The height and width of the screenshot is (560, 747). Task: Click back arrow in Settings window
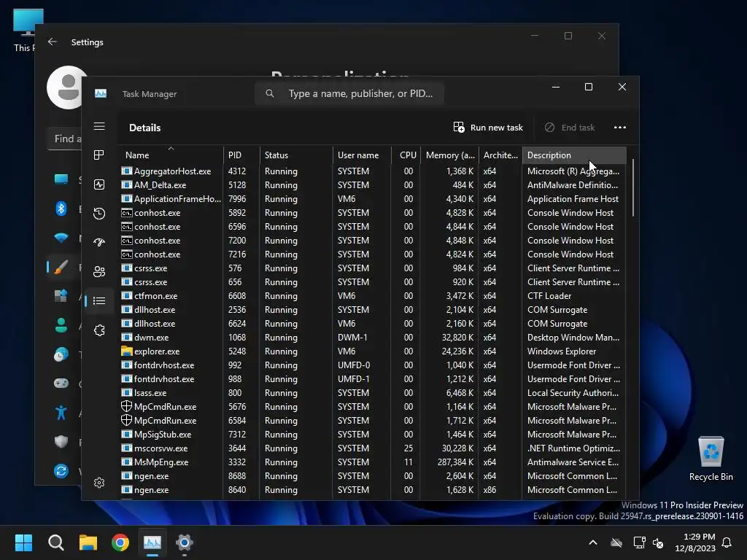pyautogui.click(x=53, y=42)
